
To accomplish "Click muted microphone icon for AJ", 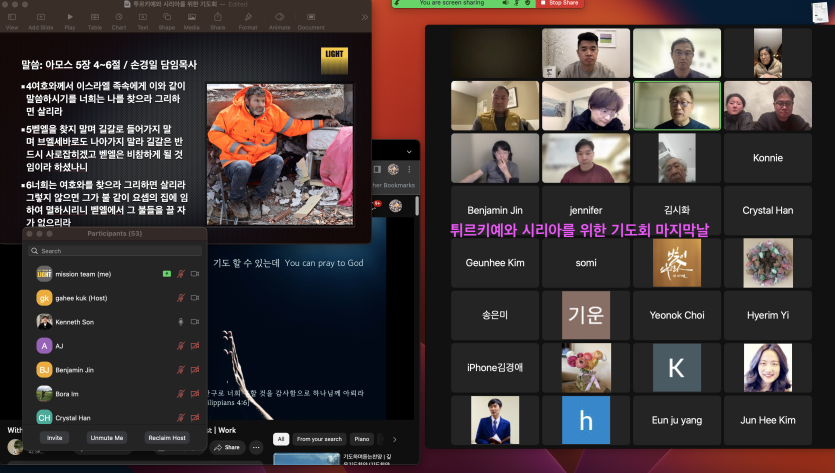I will point(181,346).
